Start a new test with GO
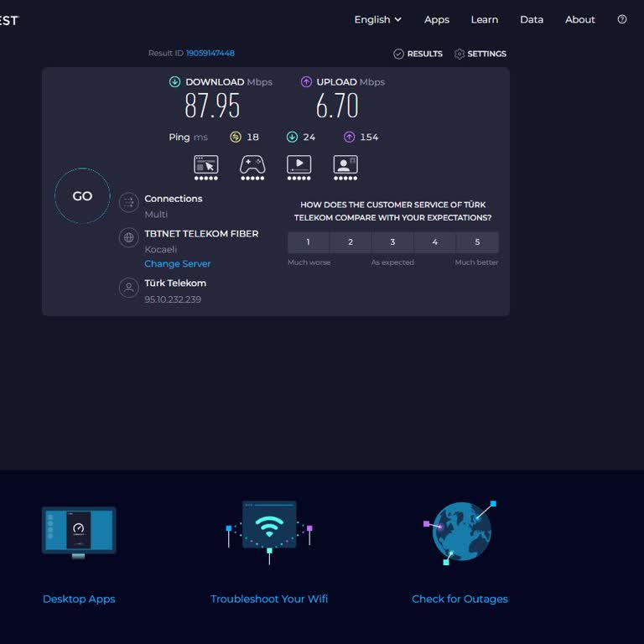644x644 pixels. 82,196
